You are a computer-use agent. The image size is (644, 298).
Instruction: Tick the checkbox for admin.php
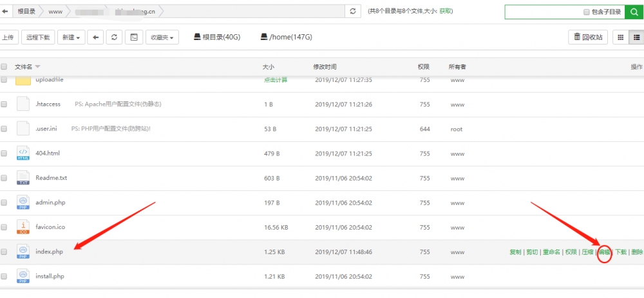(5, 203)
